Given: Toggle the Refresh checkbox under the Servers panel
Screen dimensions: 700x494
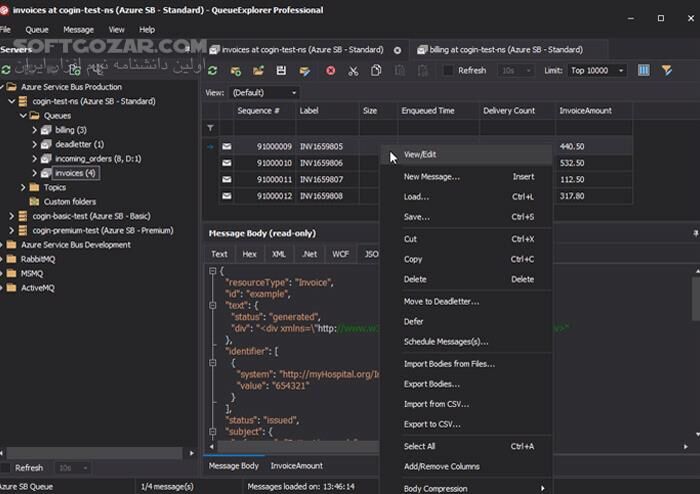Looking at the screenshot, I should coord(6,468).
